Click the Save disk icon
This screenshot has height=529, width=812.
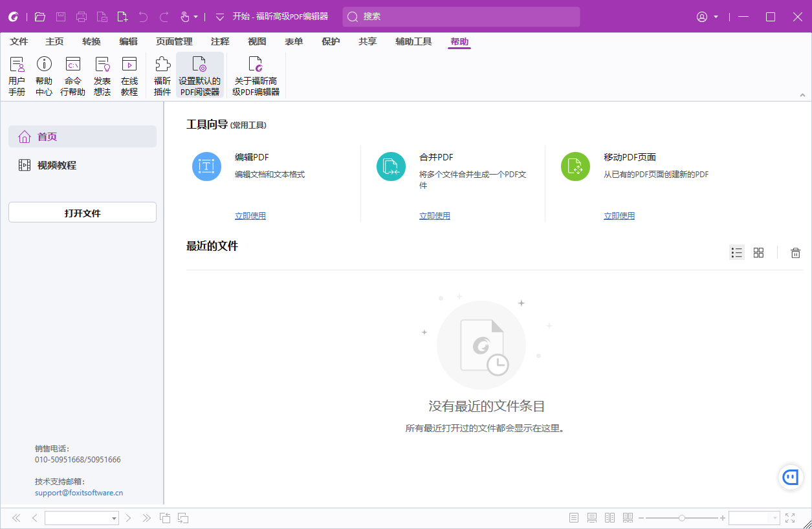click(x=61, y=17)
